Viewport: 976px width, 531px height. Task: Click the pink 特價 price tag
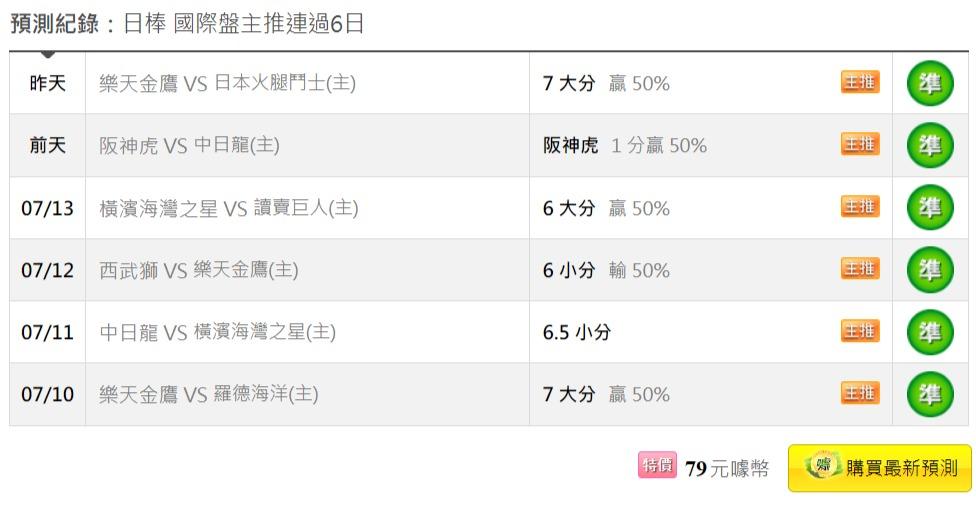(657, 465)
